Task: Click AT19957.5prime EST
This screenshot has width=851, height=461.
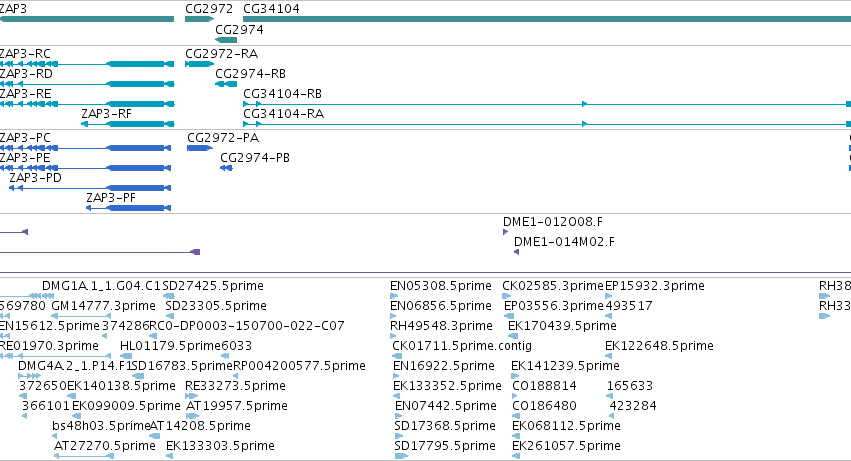Action: point(193,416)
